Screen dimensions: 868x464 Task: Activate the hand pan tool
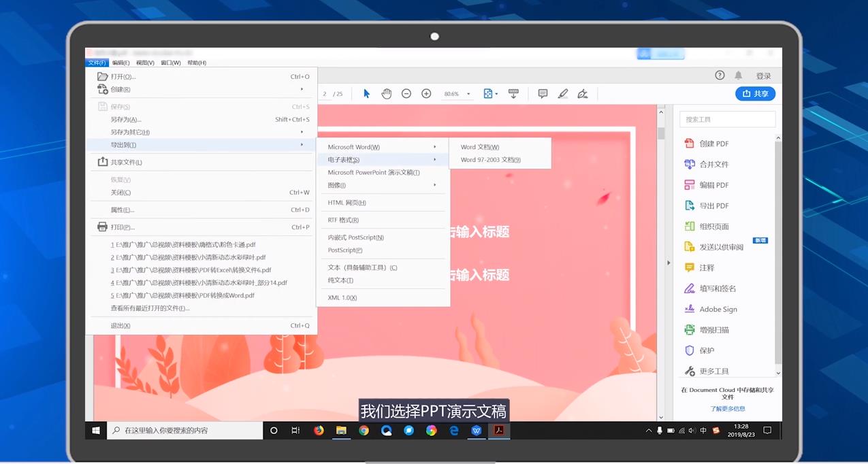tap(387, 94)
